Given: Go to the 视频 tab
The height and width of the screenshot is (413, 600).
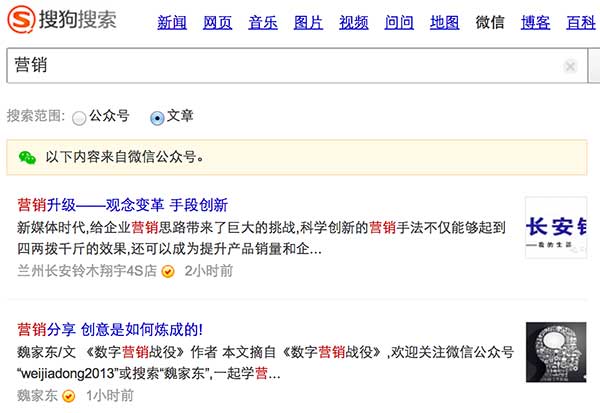Looking at the screenshot, I should (x=354, y=23).
